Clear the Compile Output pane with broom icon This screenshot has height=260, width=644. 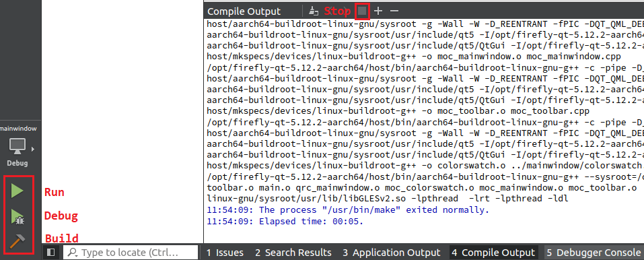coord(314,11)
